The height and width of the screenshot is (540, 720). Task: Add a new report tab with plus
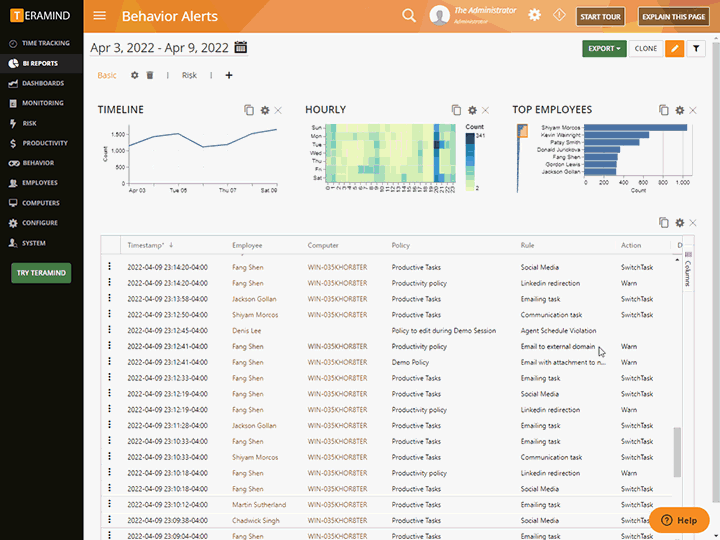(229, 75)
